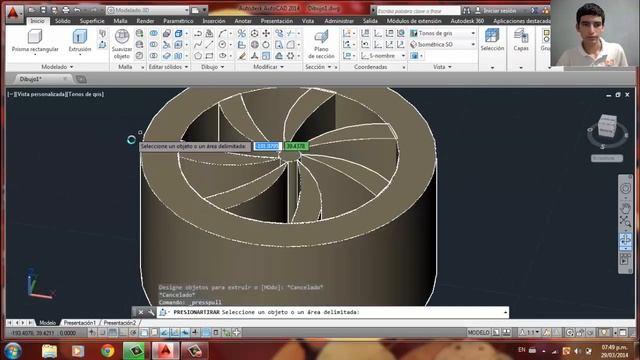Select the Prisma rectangular box tool
640x360 pixels.
point(35,41)
